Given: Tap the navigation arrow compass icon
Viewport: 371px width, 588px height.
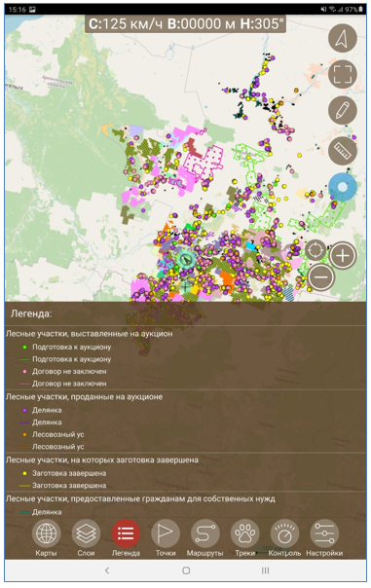Looking at the screenshot, I should [x=342, y=38].
